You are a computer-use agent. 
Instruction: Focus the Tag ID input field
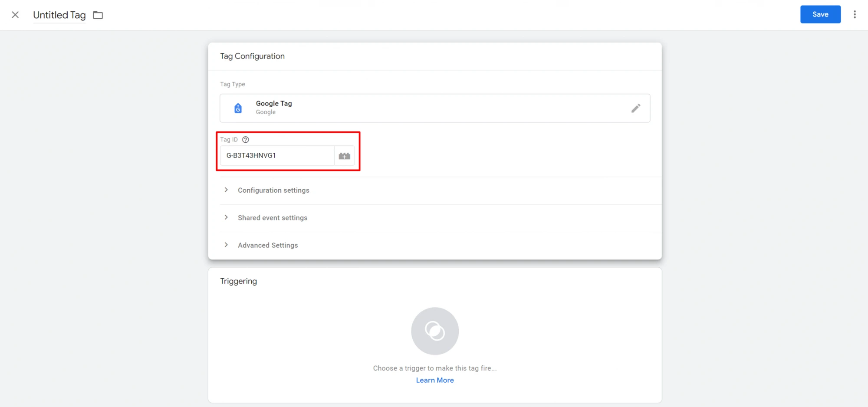point(277,156)
